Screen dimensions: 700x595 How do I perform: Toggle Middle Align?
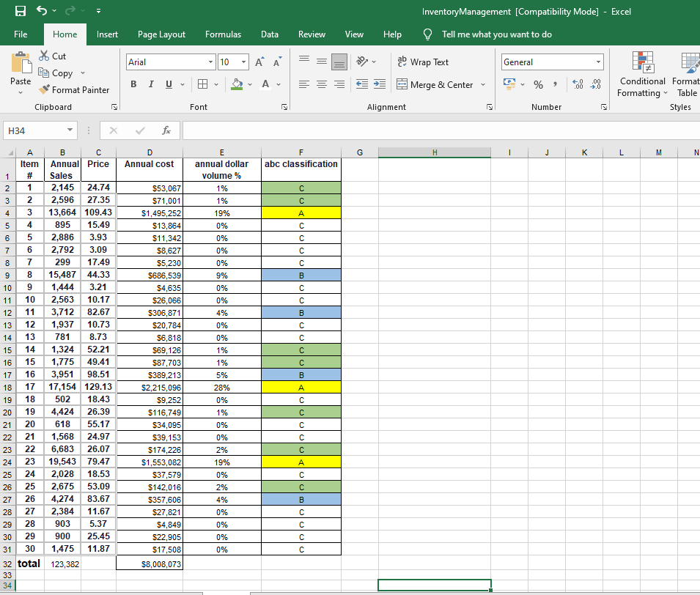tap(322, 62)
